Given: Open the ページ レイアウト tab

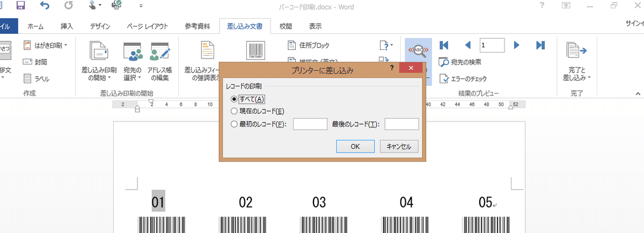Looking at the screenshot, I should click(x=148, y=26).
